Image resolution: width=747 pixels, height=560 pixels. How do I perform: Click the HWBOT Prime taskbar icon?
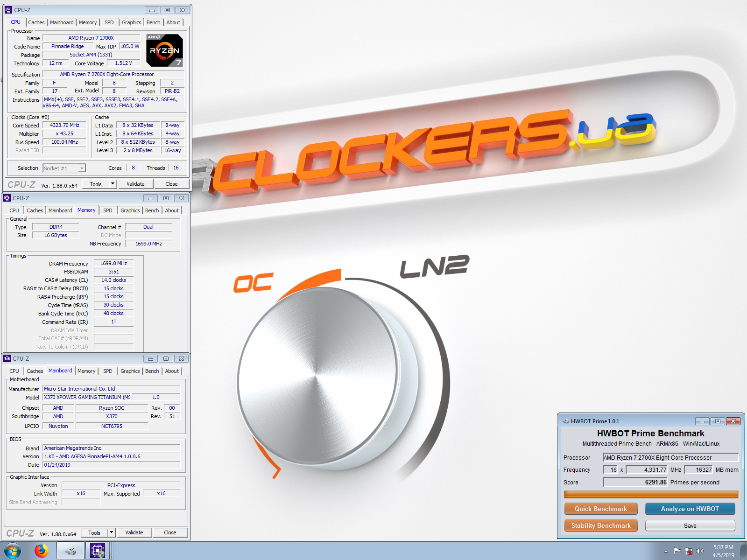70,551
